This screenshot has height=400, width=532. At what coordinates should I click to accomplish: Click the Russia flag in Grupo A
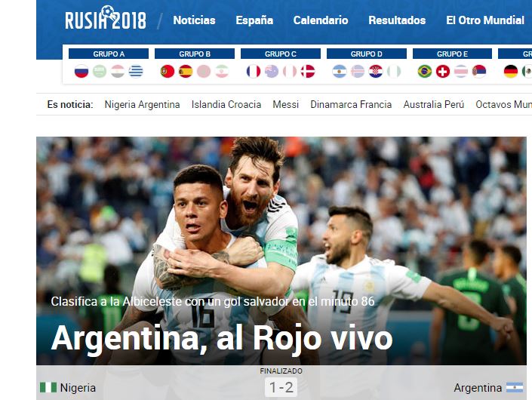81,71
